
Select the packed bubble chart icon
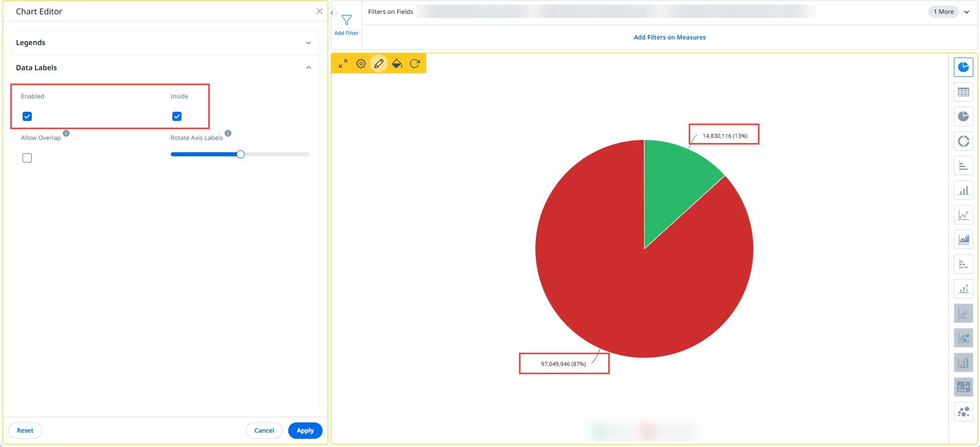point(964,412)
